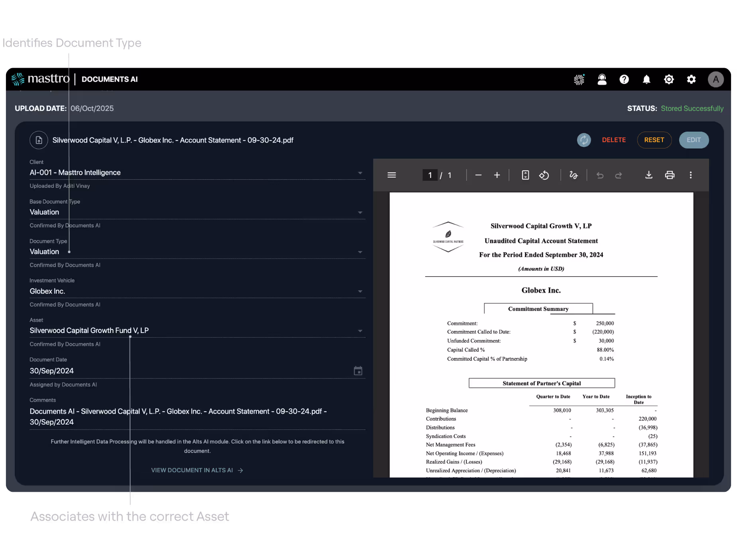Click Statement of Partner's Capital heading

click(542, 383)
